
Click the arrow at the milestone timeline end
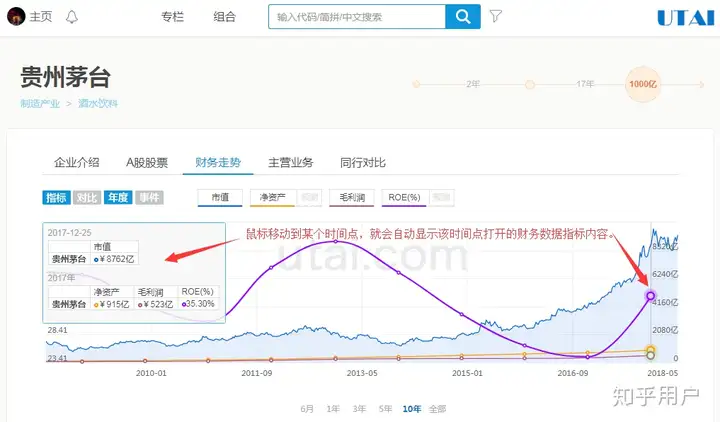click(x=701, y=84)
